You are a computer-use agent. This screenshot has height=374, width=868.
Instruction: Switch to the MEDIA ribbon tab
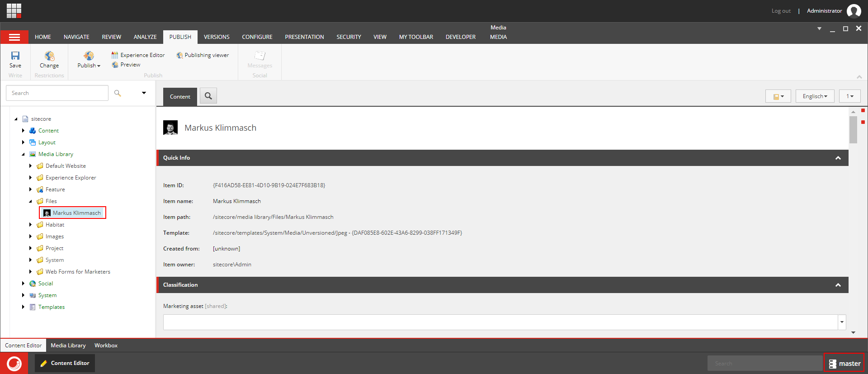pyautogui.click(x=498, y=37)
